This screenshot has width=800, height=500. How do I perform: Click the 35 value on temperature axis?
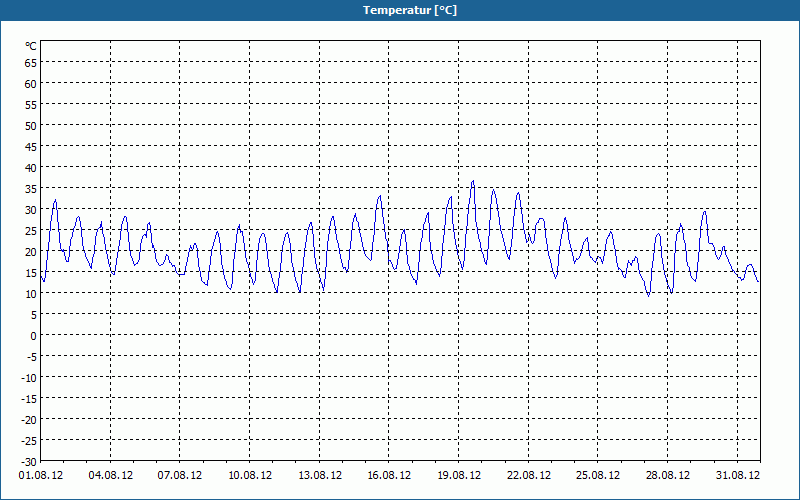31,188
